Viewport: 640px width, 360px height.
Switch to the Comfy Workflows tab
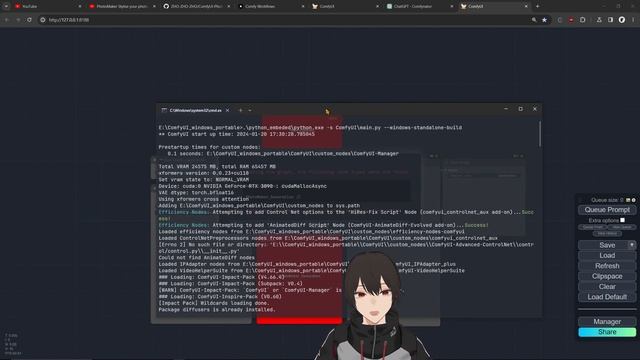(x=270, y=7)
